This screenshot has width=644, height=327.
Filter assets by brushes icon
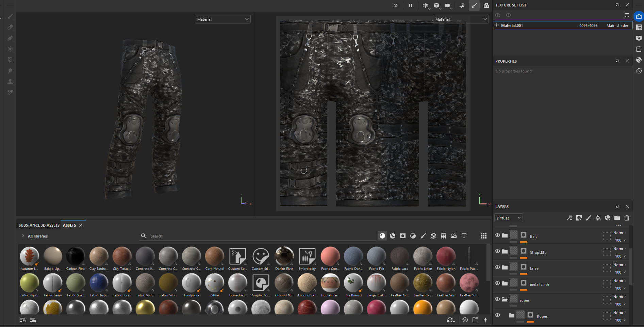[x=423, y=236]
